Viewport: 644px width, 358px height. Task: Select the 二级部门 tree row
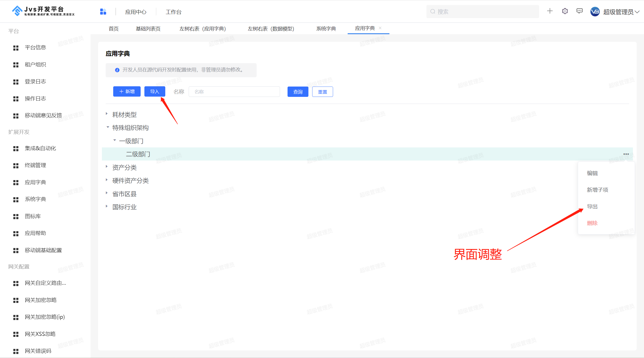pyautogui.click(x=367, y=154)
